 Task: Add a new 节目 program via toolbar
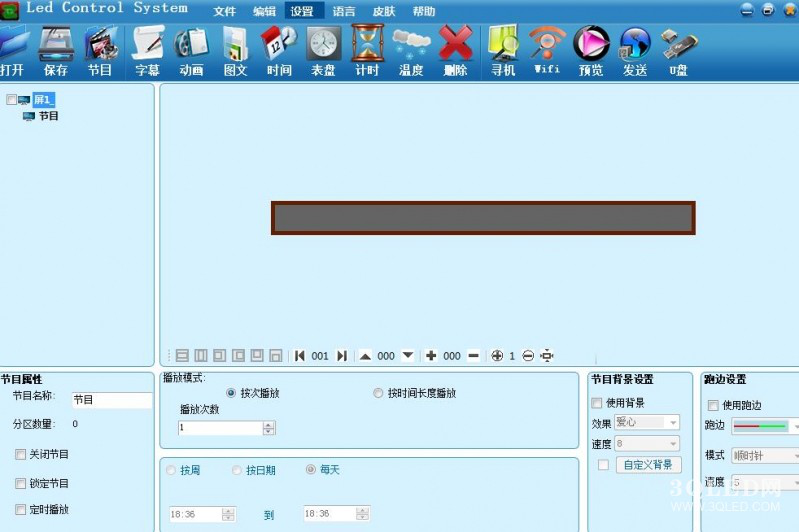point(100,51)
